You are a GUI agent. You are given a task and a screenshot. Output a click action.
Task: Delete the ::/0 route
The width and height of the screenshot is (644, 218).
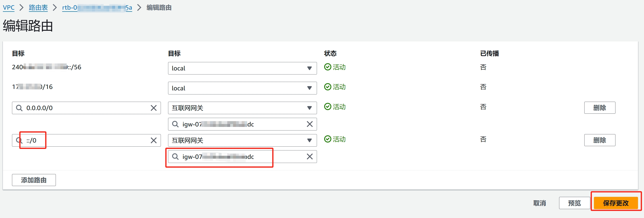599,140
